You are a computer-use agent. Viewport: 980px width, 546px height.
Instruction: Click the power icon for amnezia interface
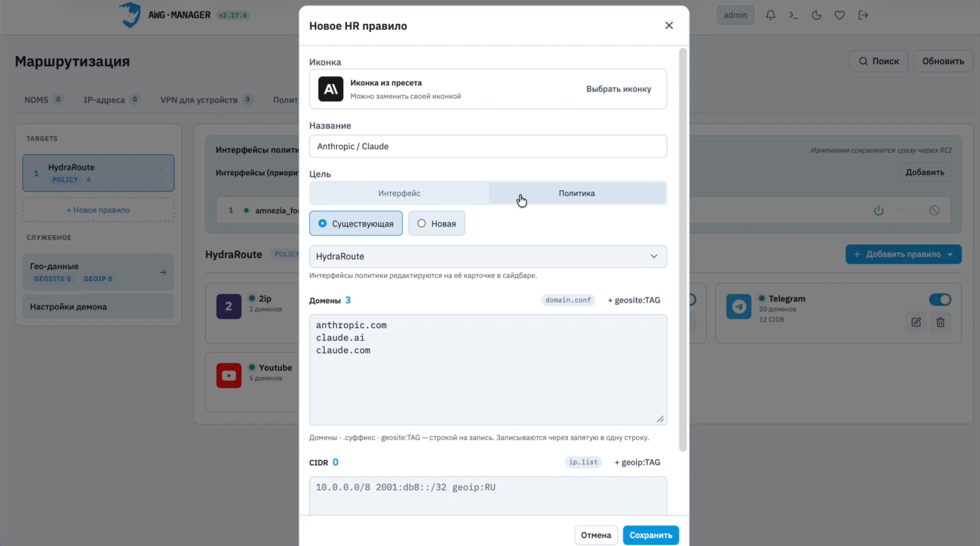click(879, 210)
